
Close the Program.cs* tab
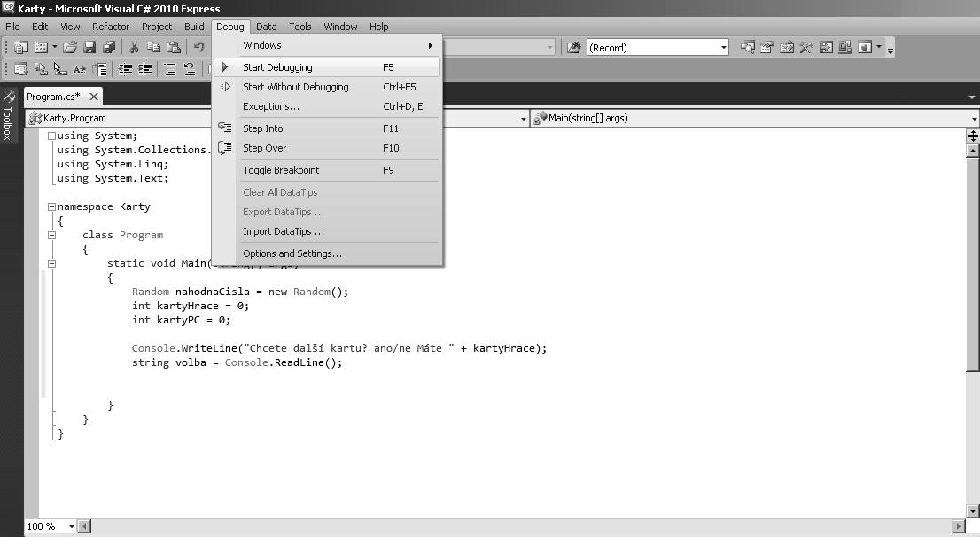[x=94, y=97]
